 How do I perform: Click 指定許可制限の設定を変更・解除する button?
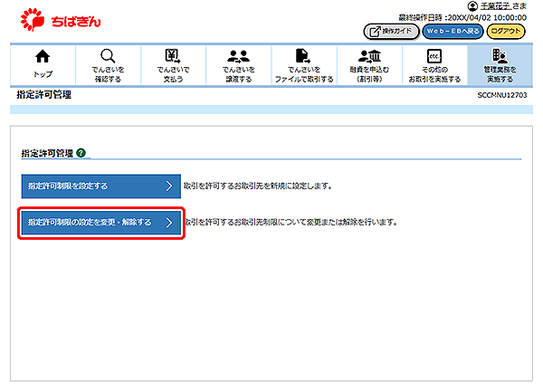pyautogui.click(x=101, y=222)
